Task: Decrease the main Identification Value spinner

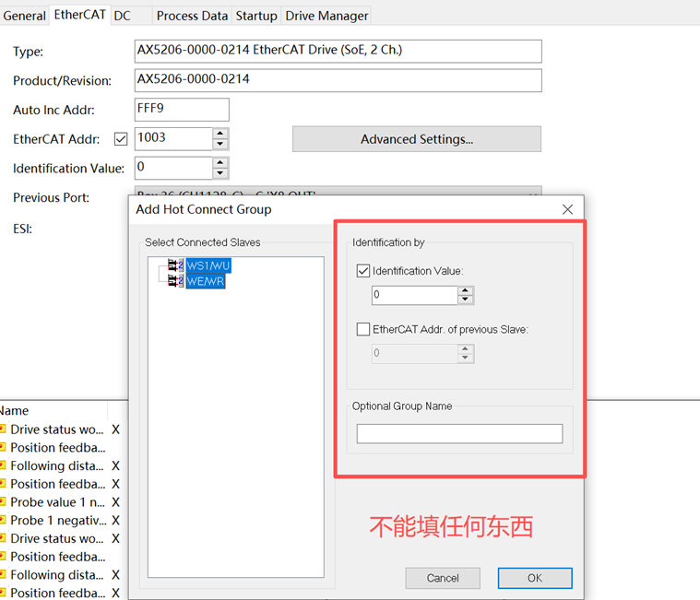Action: [219, 173]
